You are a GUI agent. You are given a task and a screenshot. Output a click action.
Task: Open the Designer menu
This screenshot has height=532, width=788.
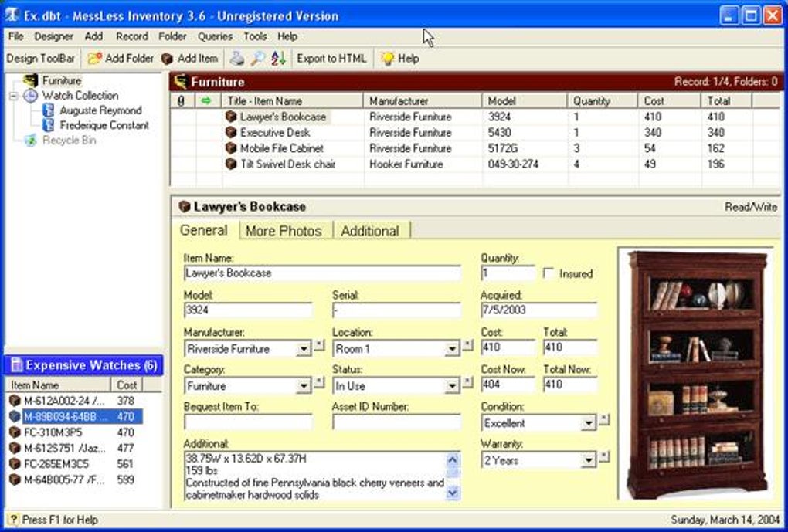click(x=54, y=36)
